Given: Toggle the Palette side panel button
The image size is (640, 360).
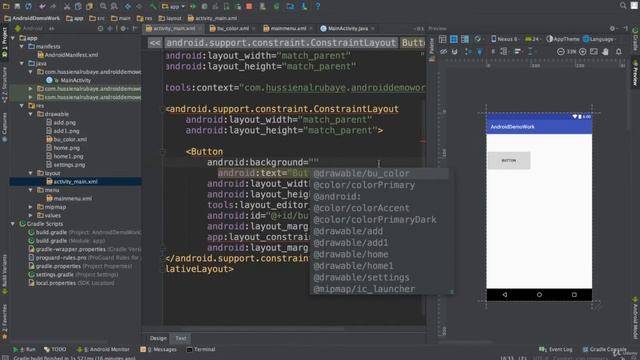Looking at the screenshot, I should 432,49.
